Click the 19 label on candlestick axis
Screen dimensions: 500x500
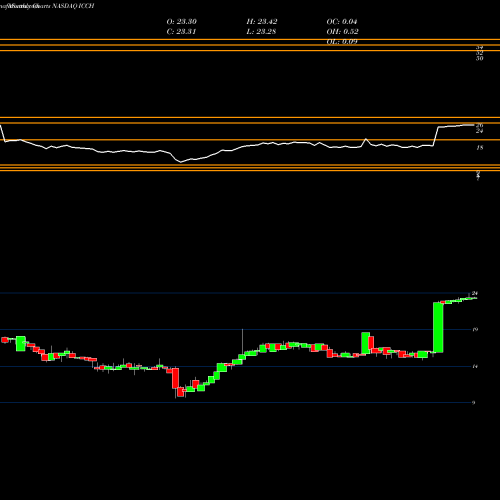[475, 330]
